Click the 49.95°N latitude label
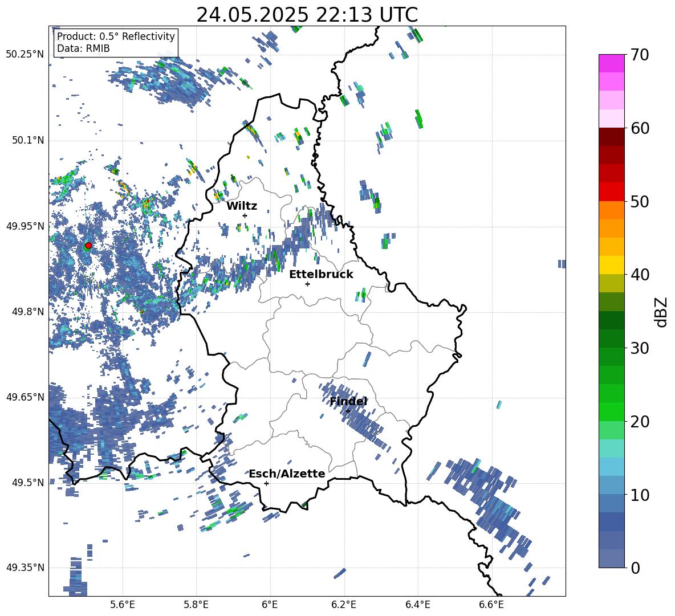This screenshot has width=675, height=616. pos(25,226)
